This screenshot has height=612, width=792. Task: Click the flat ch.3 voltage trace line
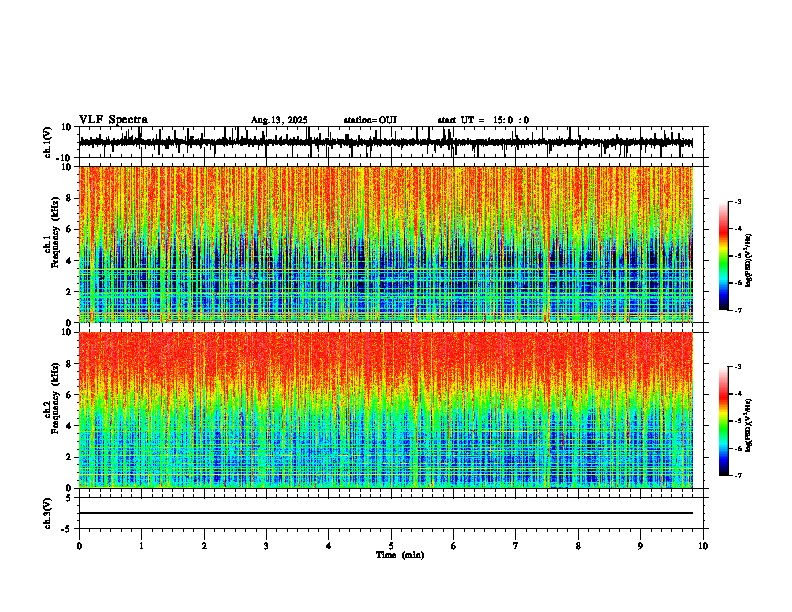[386, 513]
